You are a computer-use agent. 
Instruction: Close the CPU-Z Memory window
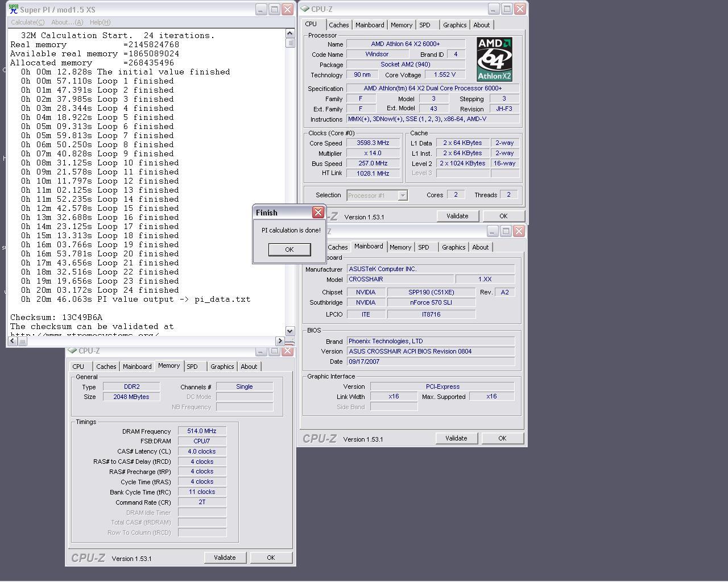coord(287,351)
